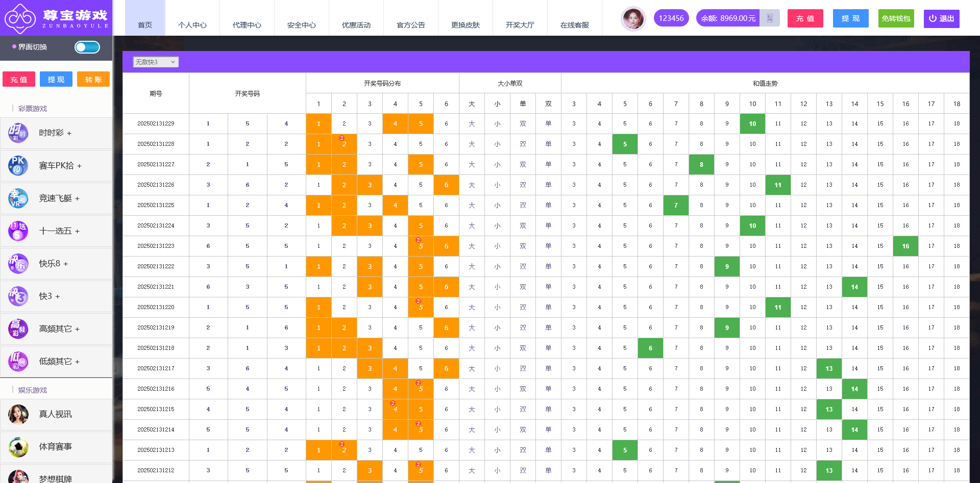Click the 体育赛事 soccer ball icon

(18, 447)
